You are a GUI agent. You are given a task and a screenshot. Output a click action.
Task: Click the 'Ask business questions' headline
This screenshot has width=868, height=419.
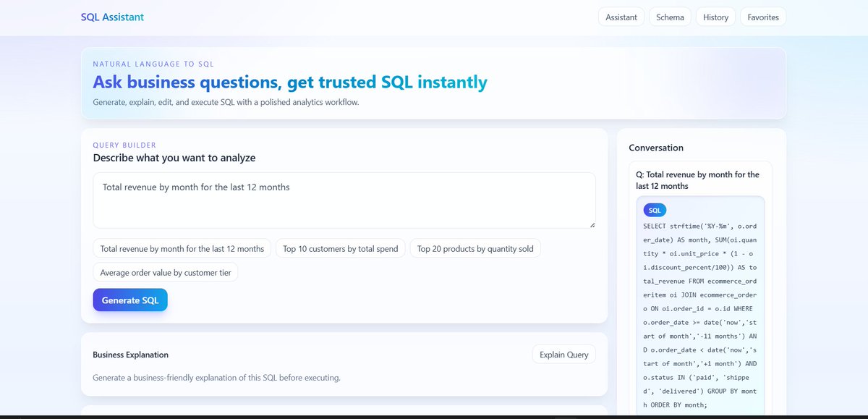coord(290,82)
